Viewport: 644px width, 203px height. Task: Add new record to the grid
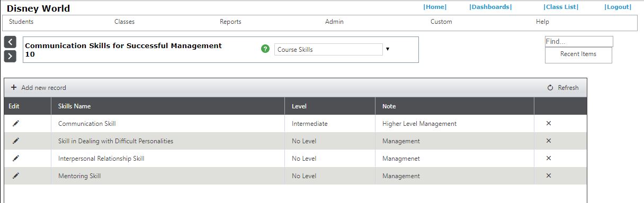click(38, 88)
